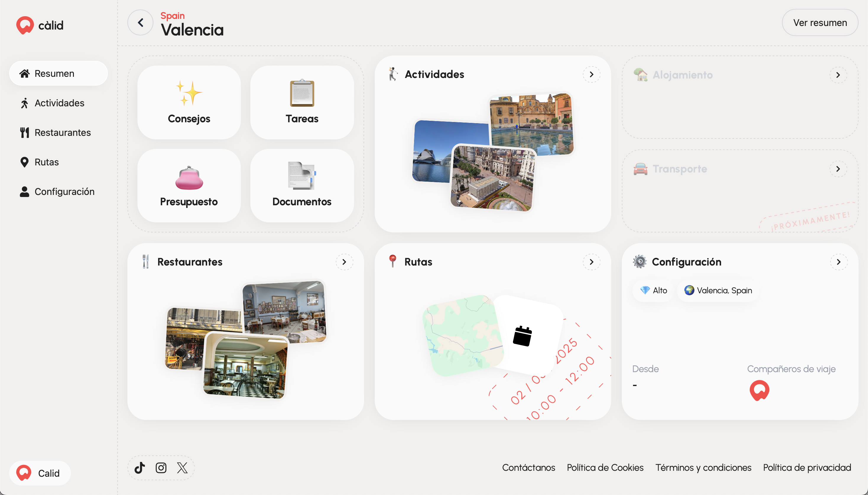This screenshot has height=495, width=868.
Task: Open the Instagram social icon
Action: click(161, 468)
